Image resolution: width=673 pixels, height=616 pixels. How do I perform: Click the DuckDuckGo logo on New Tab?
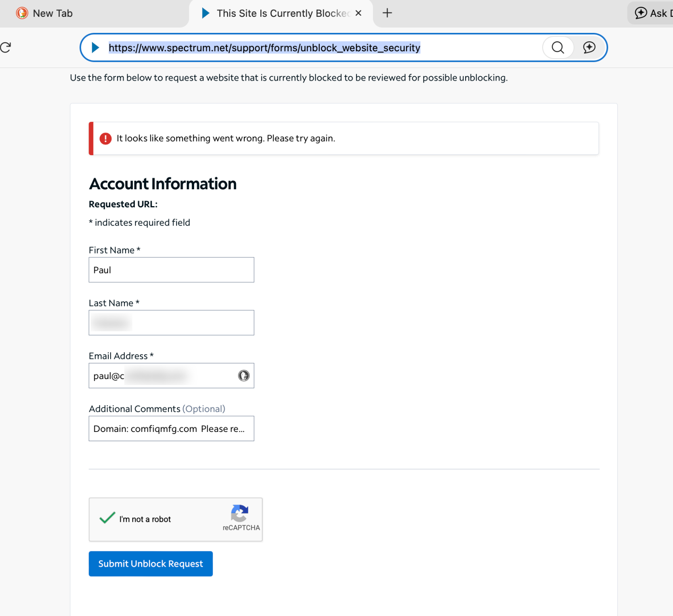click(x=22, y=13)
